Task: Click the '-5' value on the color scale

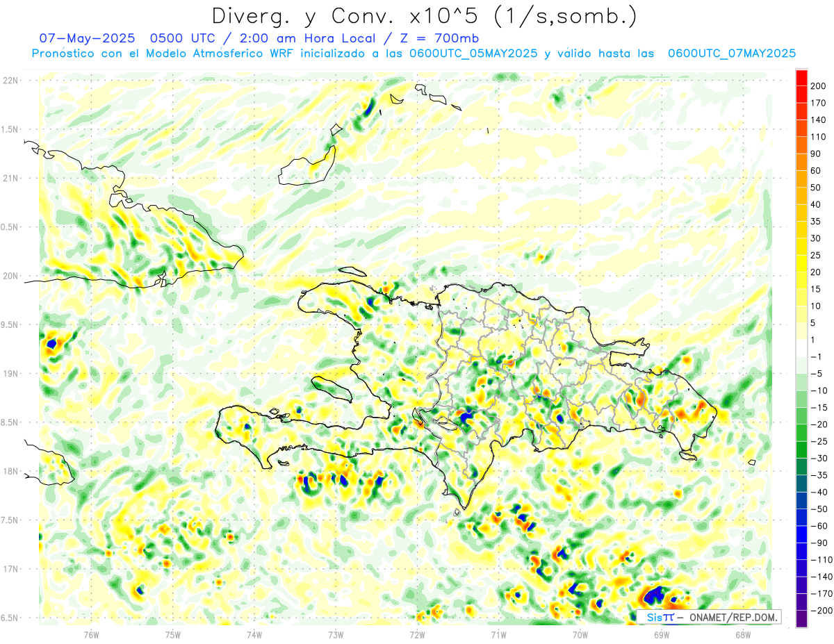Action: coord(815,374)
